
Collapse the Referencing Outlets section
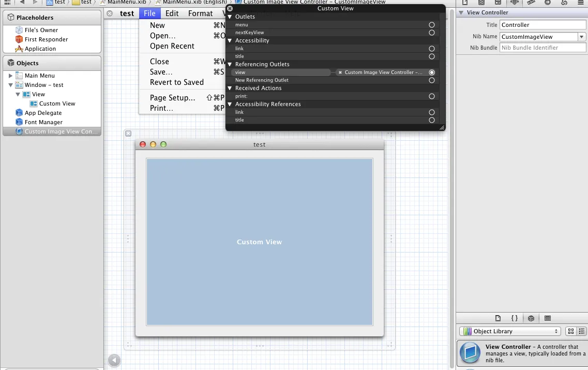point(230,65)
